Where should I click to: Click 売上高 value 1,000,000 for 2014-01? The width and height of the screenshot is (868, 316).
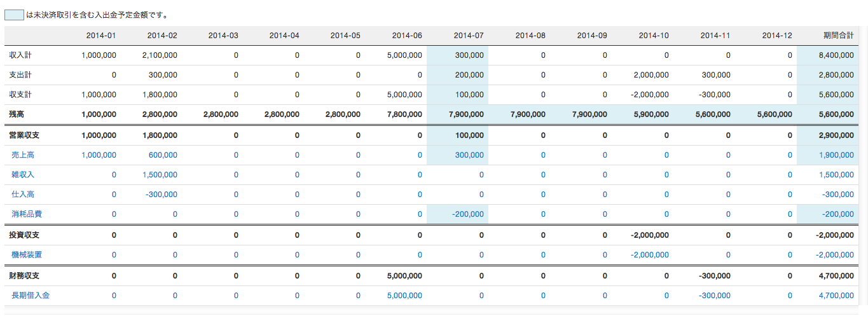point(99,155)
